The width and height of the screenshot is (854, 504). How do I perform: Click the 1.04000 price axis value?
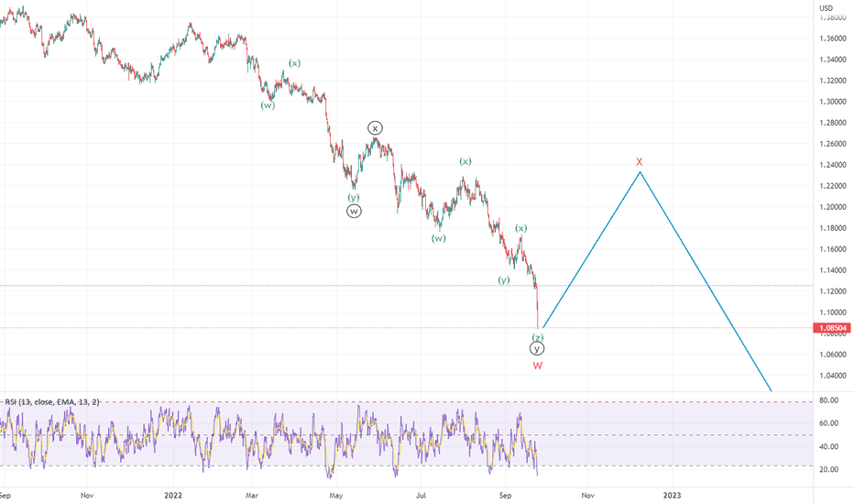tap(833, 376)
